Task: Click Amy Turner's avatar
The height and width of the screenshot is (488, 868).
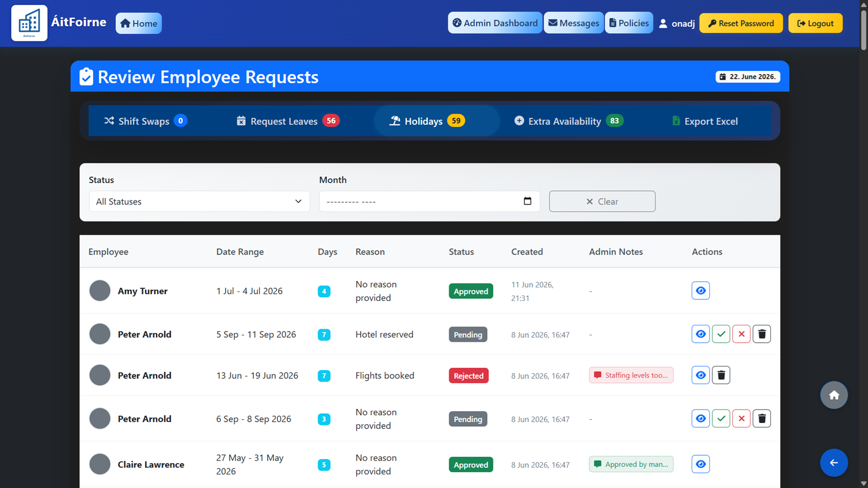Action: coord(100,291)
